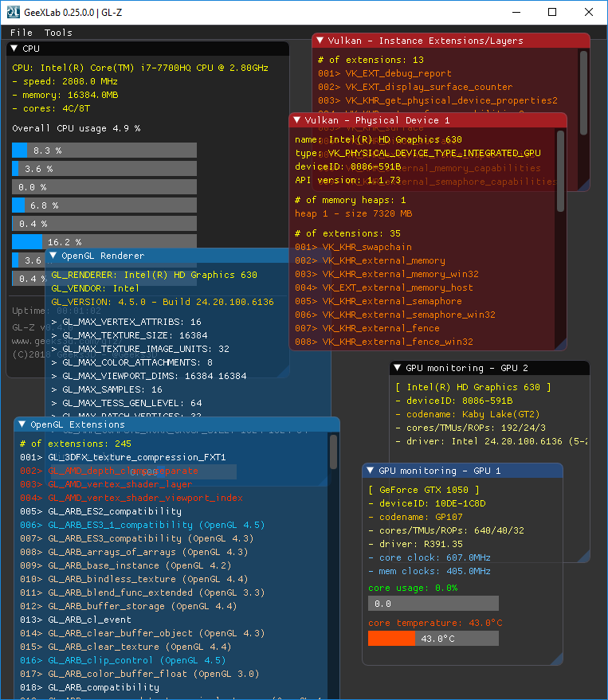Click the GPU 1 core usage 0.0 bar
The height and width of the screenshot is (700, 608).
point(433,604)
